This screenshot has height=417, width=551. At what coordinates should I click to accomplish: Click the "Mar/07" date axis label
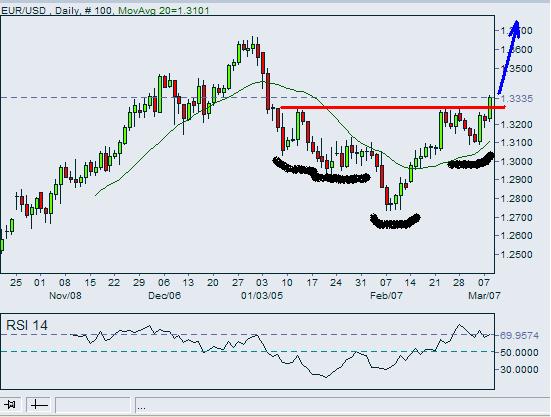pyautogui.click(x=484, y=295)
